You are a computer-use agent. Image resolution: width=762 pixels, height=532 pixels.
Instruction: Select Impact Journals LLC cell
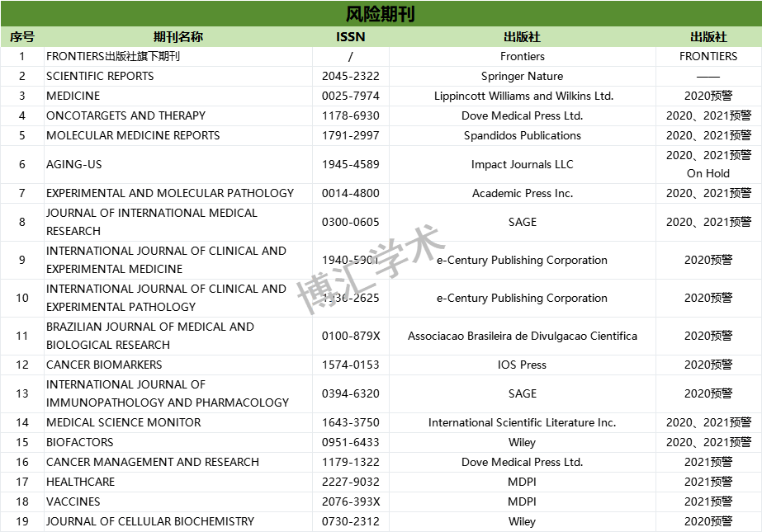tap(523, 165)
